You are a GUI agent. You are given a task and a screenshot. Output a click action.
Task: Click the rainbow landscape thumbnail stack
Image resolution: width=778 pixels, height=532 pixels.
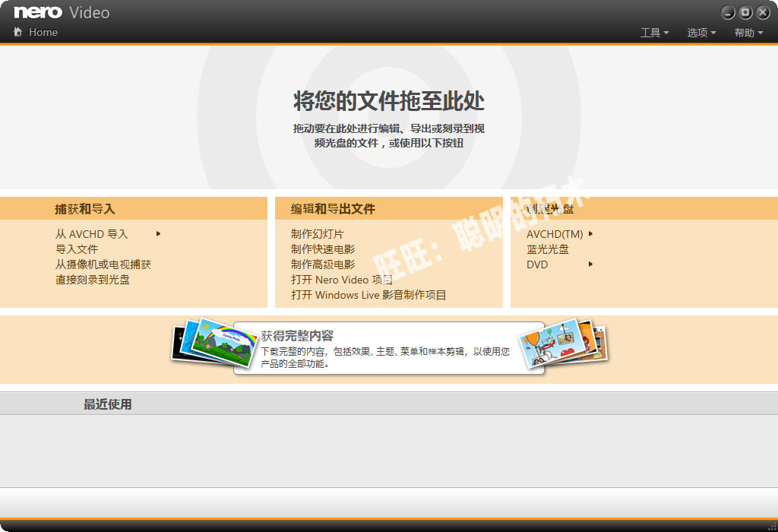[x=215, y=344]
